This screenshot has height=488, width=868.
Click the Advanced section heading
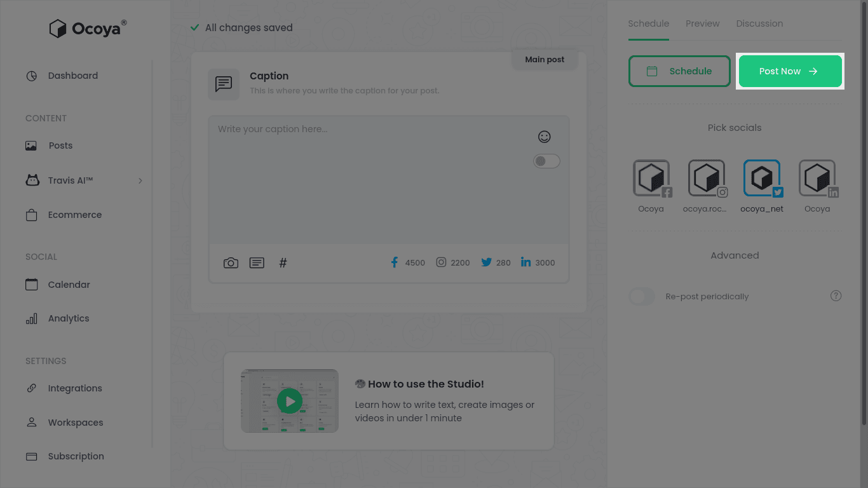tap(735, 255)
